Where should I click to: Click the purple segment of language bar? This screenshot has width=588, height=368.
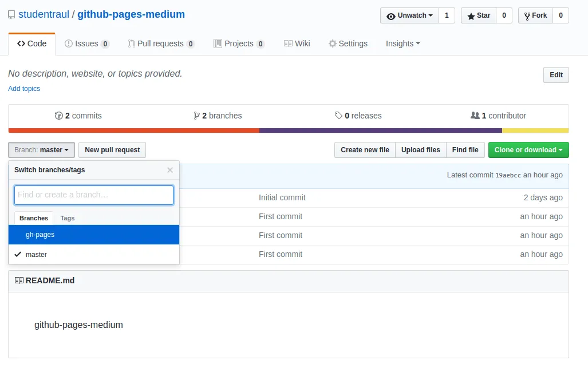click(381, 131)
